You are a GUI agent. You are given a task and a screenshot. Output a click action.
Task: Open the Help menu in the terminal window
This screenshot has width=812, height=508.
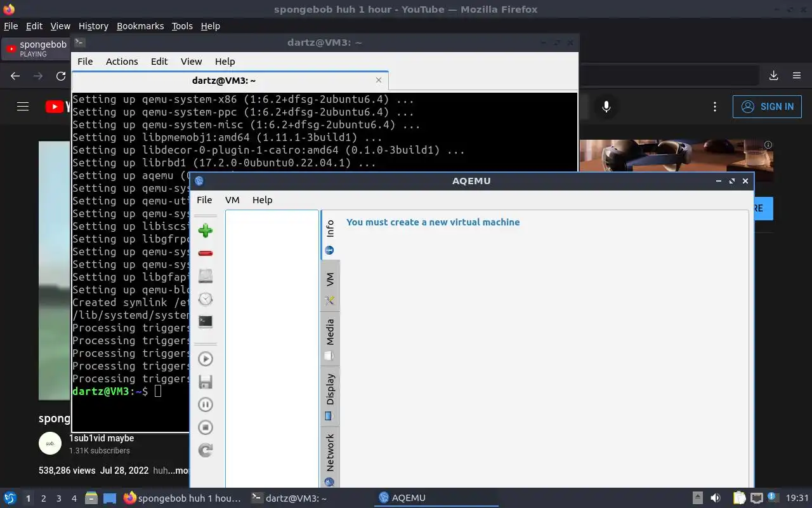click(225, 62)
